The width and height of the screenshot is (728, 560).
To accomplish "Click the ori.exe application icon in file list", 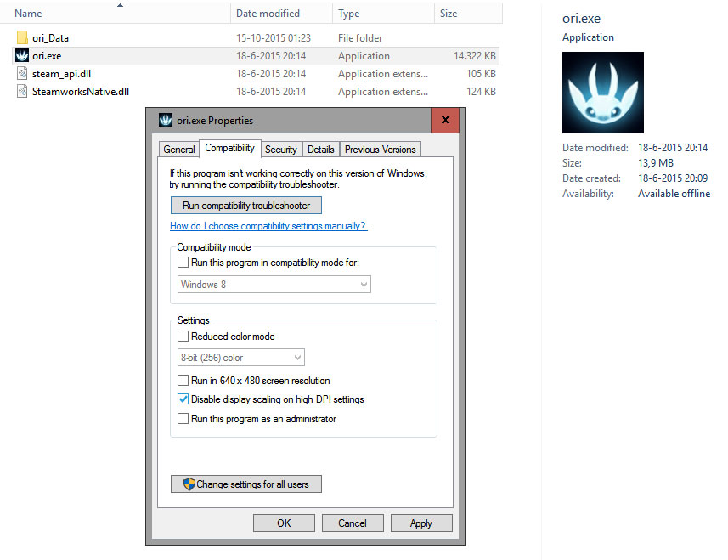I will pos(22,56).
